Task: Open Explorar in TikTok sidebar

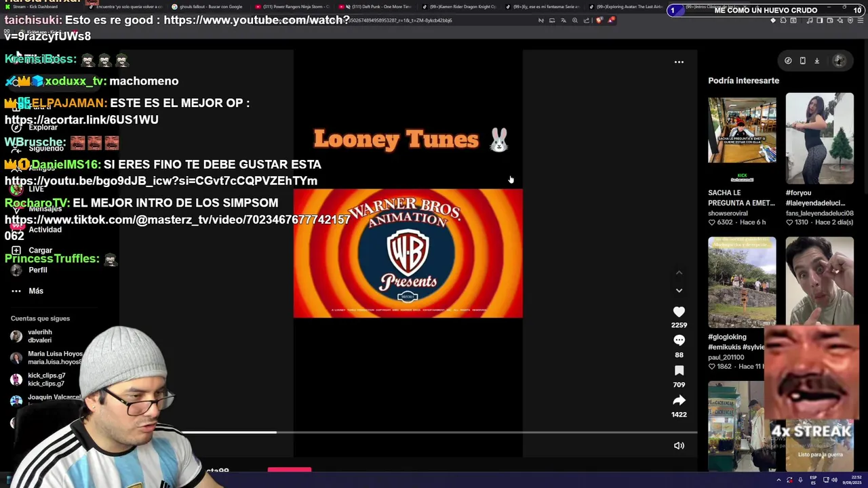Action: (x=43, y=127)
